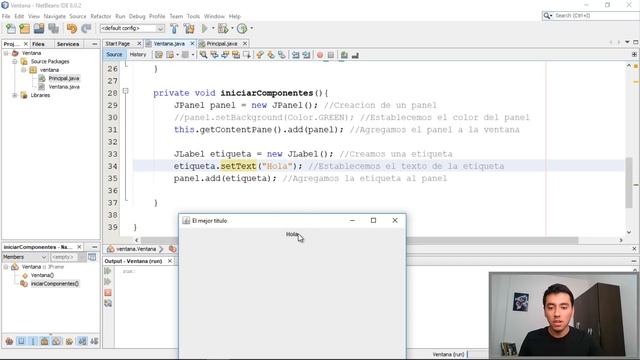Click the Build Project hammer icon

coord(174,28)
